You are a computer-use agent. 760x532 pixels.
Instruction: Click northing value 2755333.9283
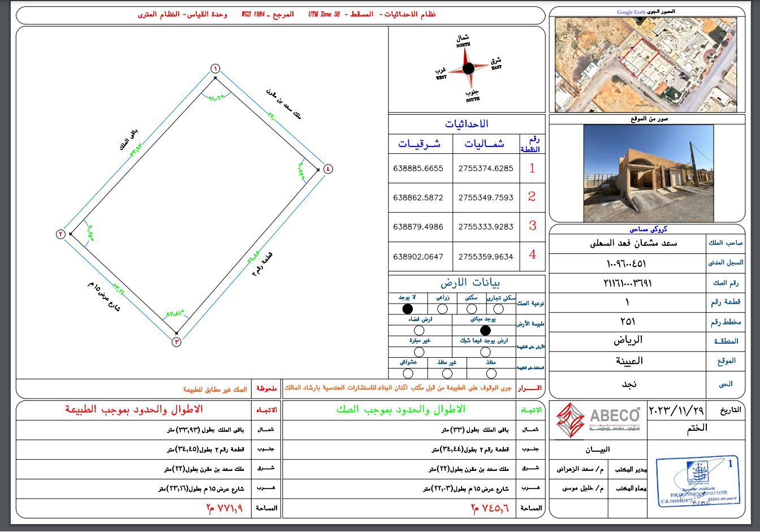click(486, 227)
